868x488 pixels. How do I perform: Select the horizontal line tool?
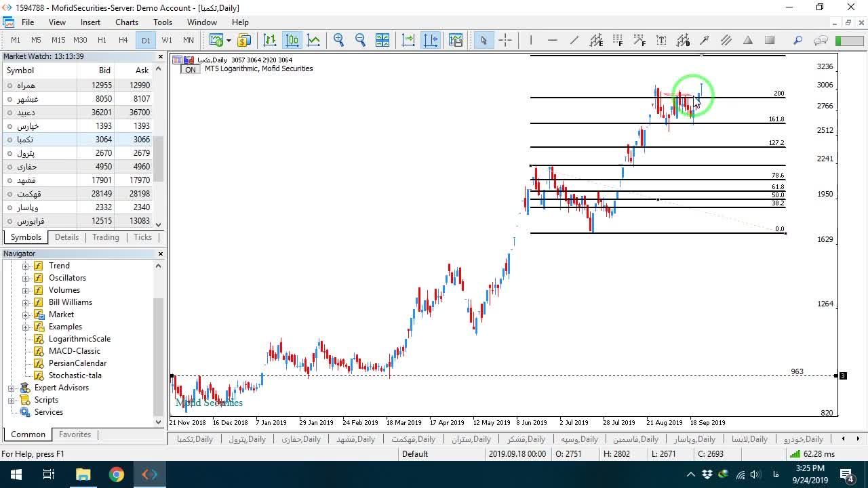coord(553,40)
